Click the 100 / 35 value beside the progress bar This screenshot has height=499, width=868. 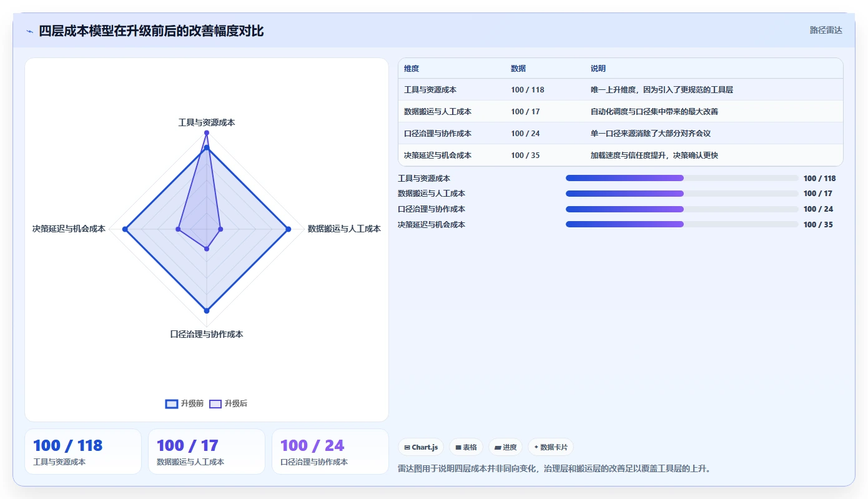coord(818,225)
